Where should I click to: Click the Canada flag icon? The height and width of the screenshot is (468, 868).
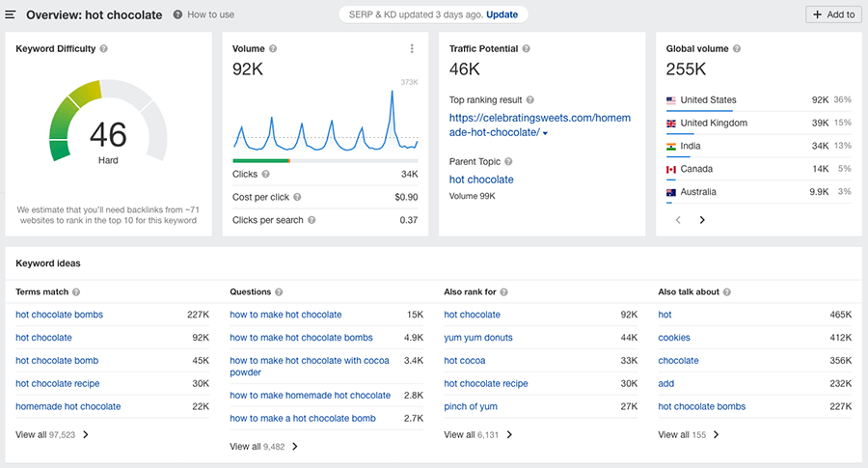point(671,170)
